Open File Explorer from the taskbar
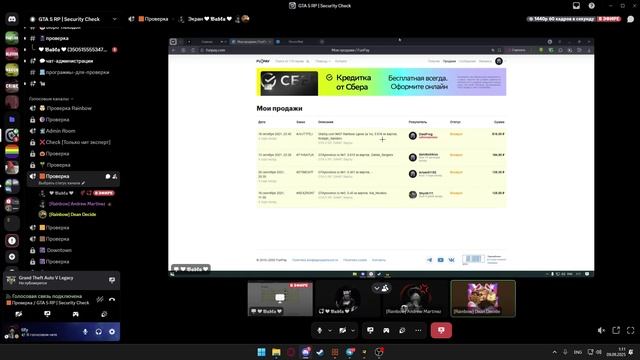The height and width of the screenshot is (360, 640). (276, 352)
